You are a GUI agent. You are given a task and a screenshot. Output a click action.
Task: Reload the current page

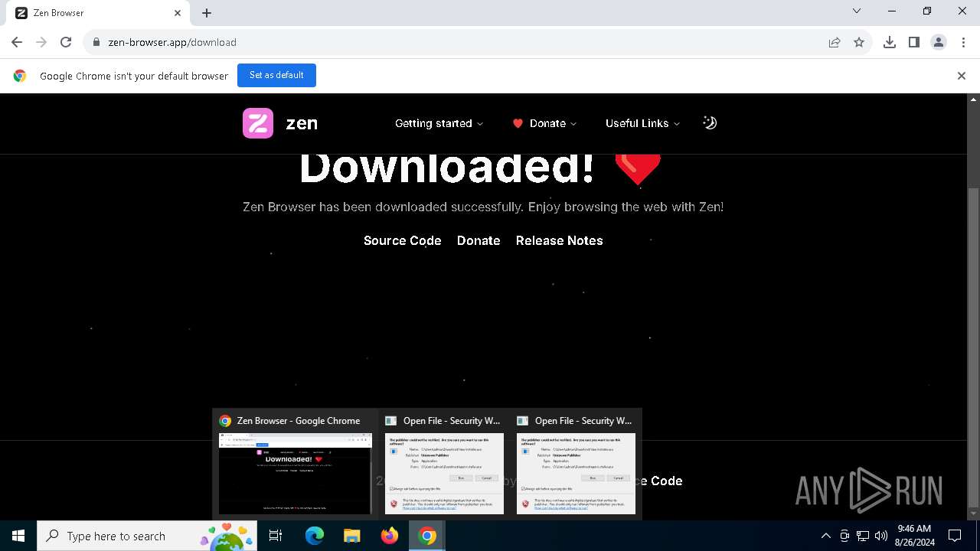(x=66, y=42)
